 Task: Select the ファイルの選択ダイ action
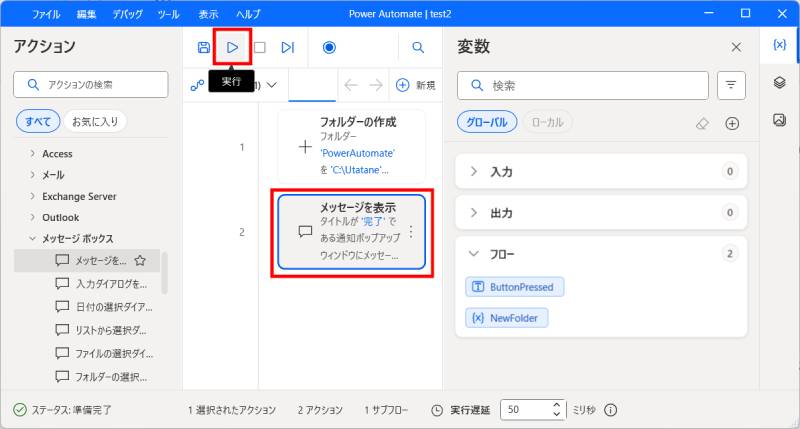tap(105, 354)
